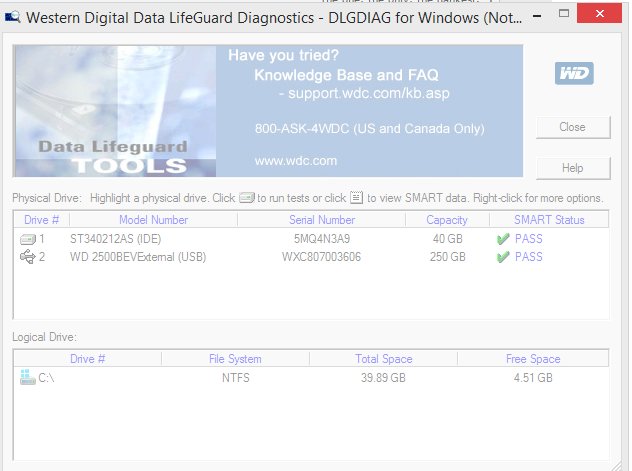Click PASS status for drive 1
The height and width of the screenshot is (471, 632).
tap(529, 239)
